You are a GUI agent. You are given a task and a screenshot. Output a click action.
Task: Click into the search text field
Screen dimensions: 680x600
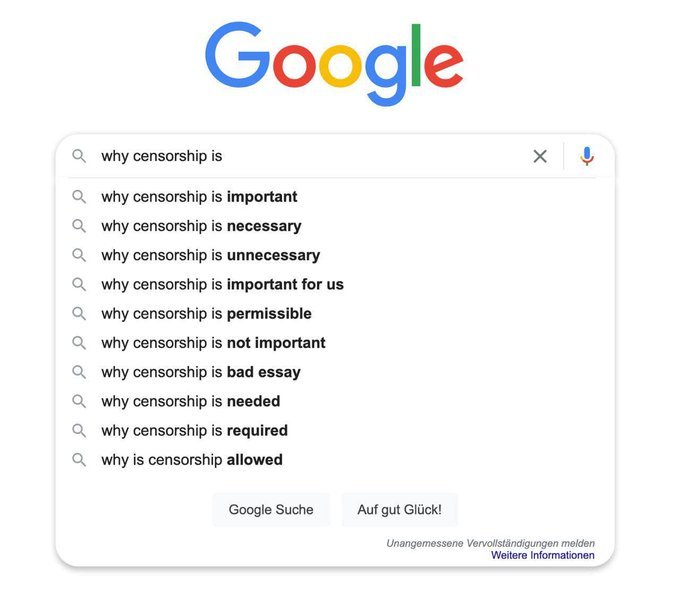[308, 156]
